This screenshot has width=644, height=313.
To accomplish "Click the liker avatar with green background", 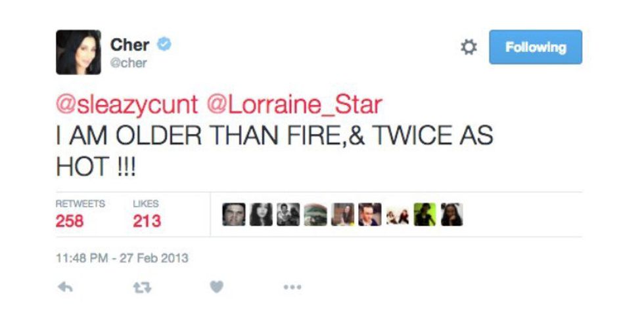I will [425, 215].
